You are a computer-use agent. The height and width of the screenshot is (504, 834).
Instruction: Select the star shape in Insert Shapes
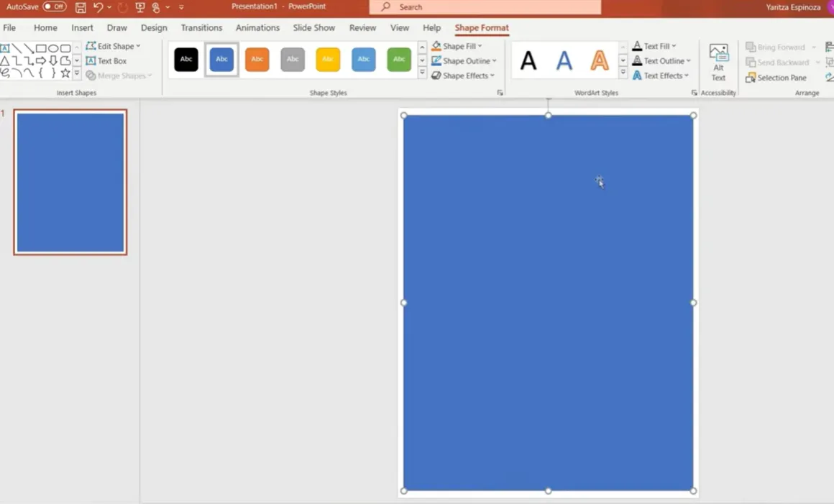[65, 73]
